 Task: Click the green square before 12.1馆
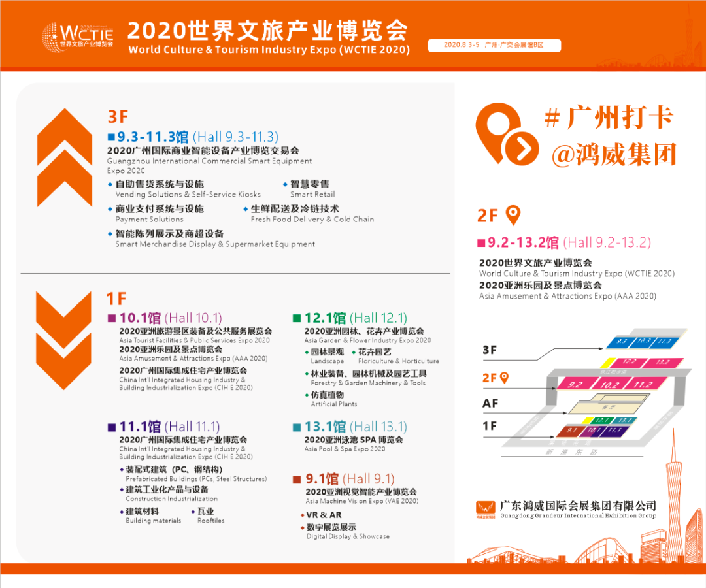[x=297, y=319]
